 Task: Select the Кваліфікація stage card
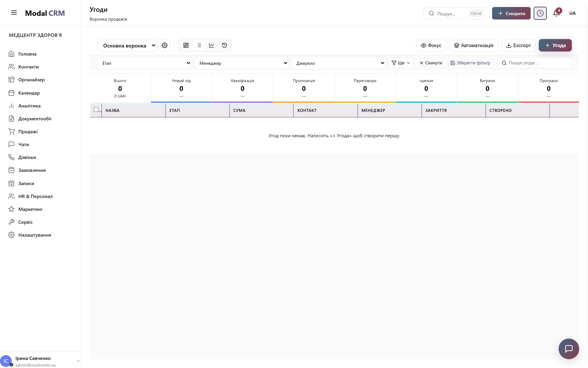[243, 88]
